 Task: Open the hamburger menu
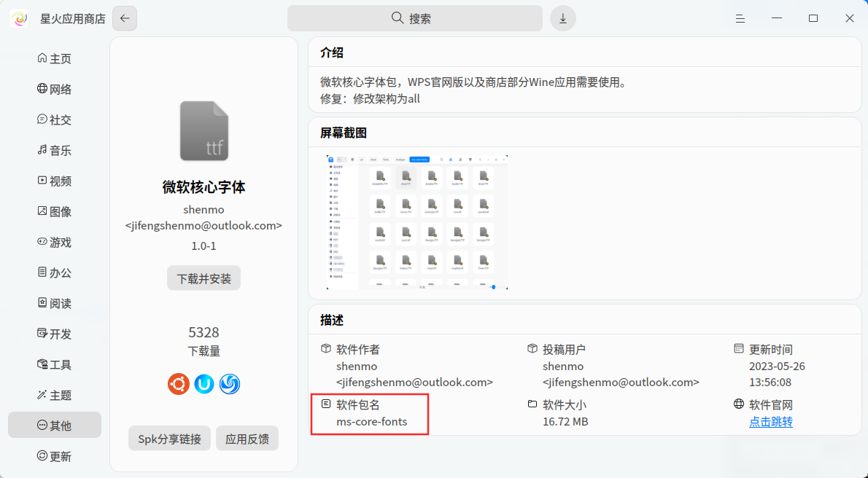[740, 19]
